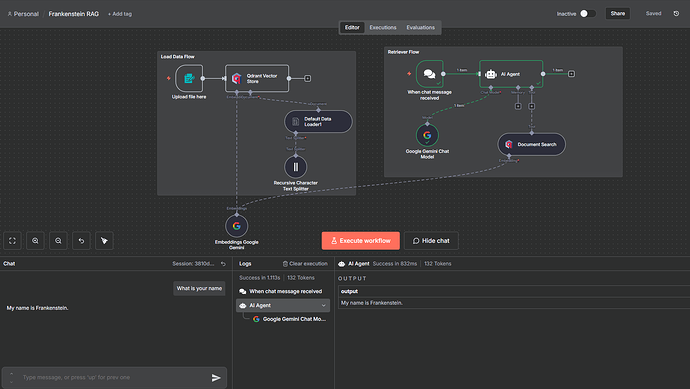Open the Document Search tool node
This screenshot has height=389, width=690.
531,144
